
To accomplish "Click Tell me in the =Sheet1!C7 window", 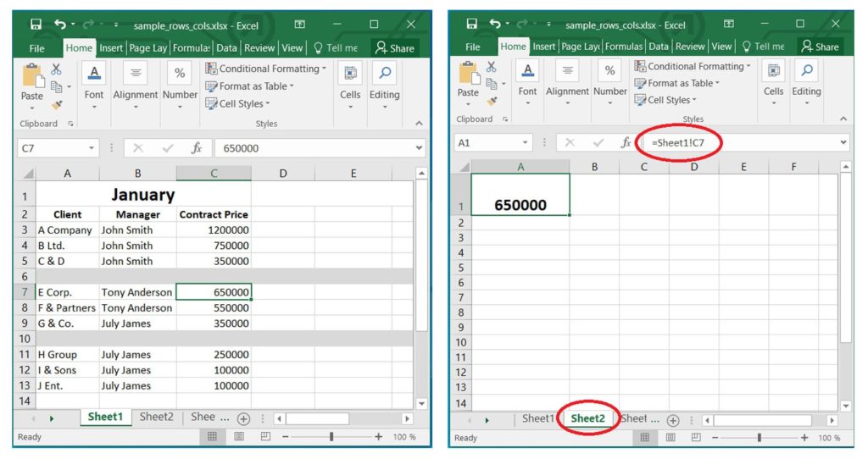I will [x=762, y=47].
